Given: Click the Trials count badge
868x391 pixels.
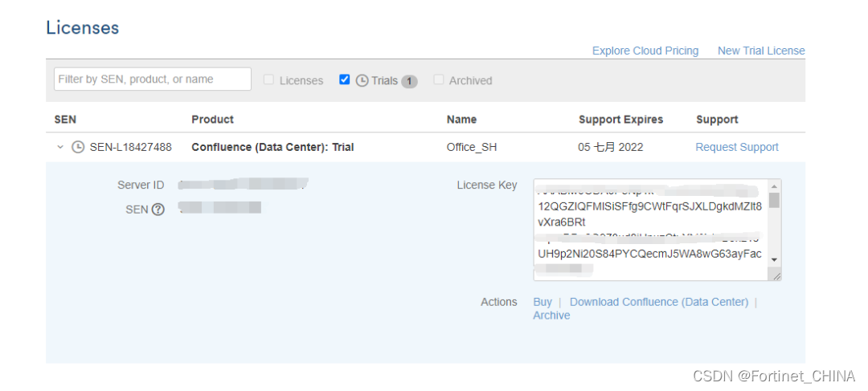Looking at the screenshot, I should 409,81.
